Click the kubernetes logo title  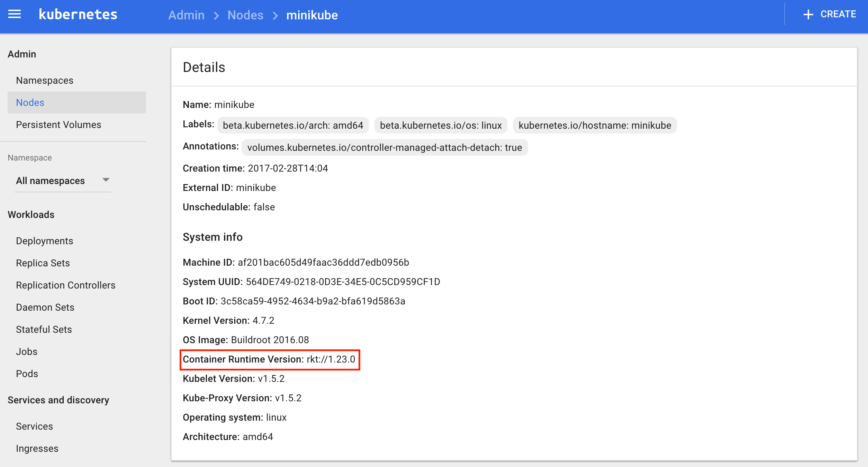[x=78, y=15]
